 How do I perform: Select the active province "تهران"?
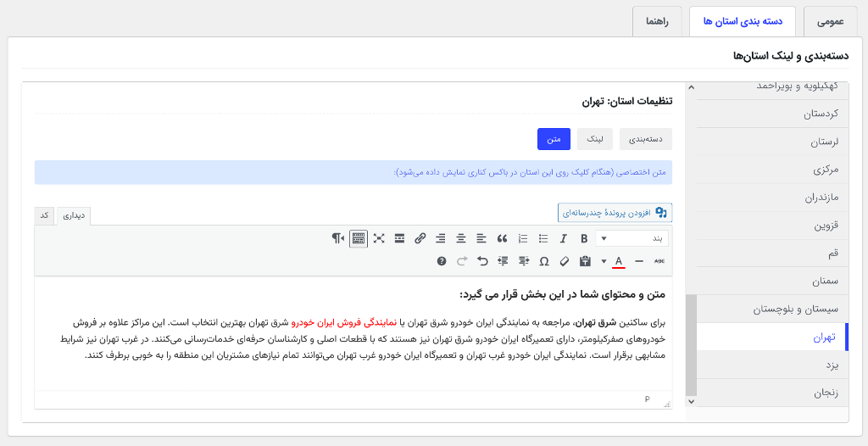point(772,337)
